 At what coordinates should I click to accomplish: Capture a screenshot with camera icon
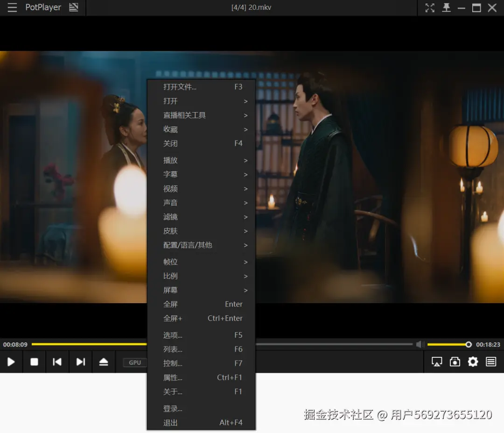point(455,362)
